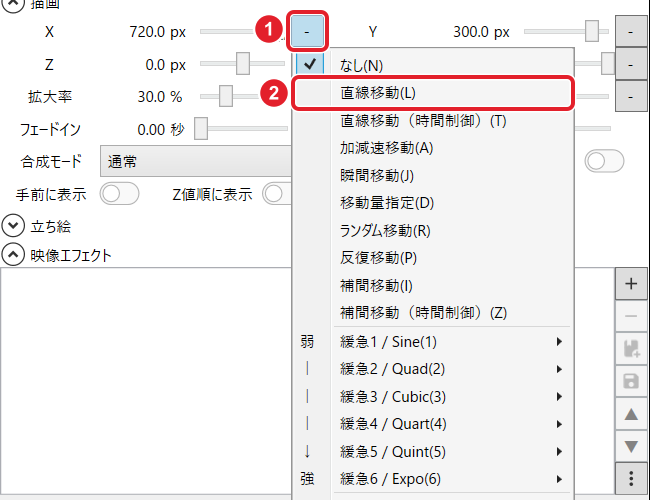Collapse the 映像エフェクト section
This screenshot has height=500, width=650.
pyautogui.click(x=13, y=255)
